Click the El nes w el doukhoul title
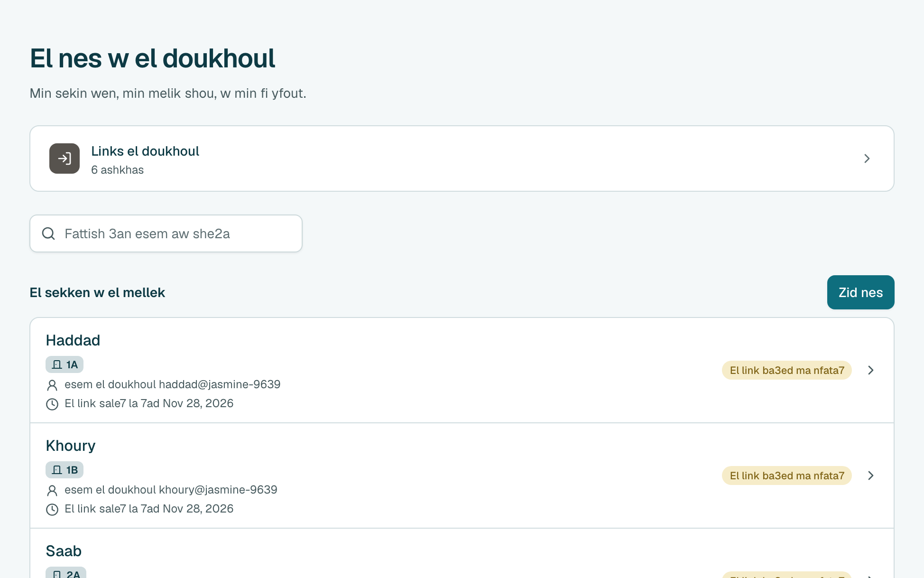 [152, 58]
